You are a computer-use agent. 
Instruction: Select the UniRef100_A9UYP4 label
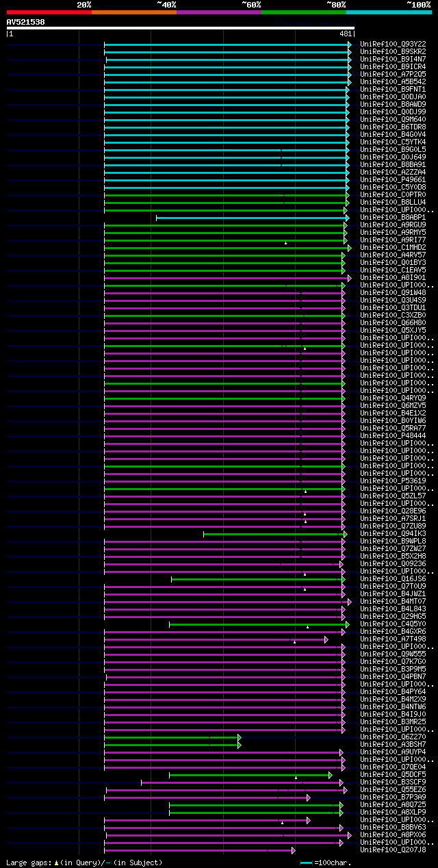(x=393, y=752)
